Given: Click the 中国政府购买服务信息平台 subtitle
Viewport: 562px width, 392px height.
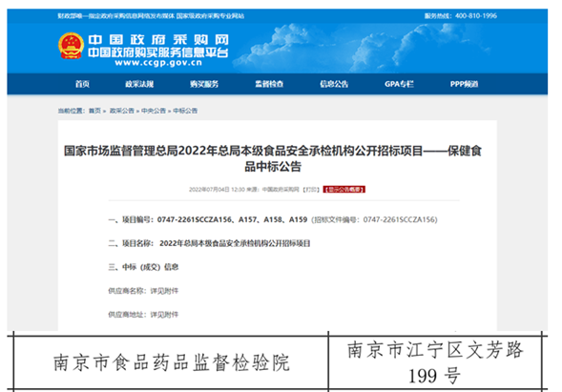Looking at the screenshot, I should coord(158,52).
